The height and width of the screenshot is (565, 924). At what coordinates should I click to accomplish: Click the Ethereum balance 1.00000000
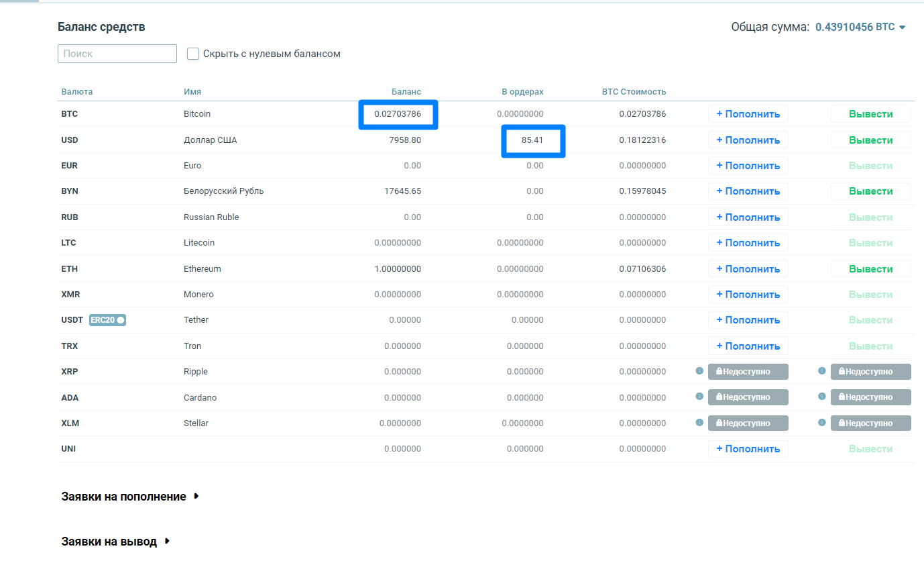point(398,269)
